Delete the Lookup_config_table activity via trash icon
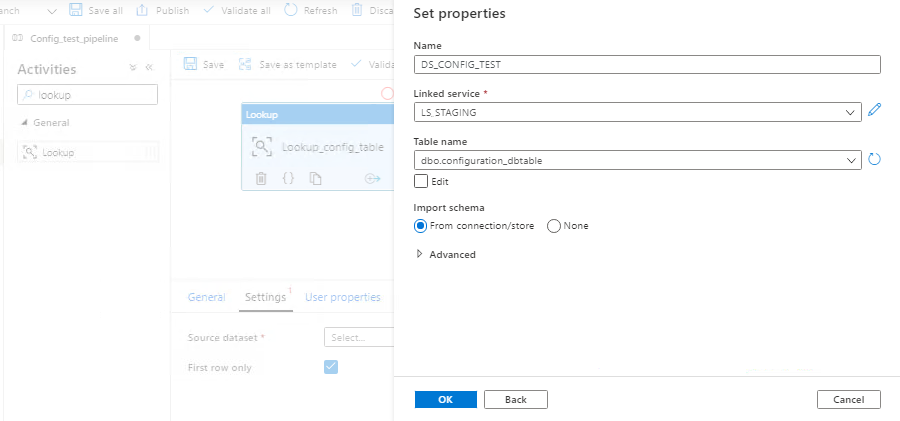 (x=261, y=179)
